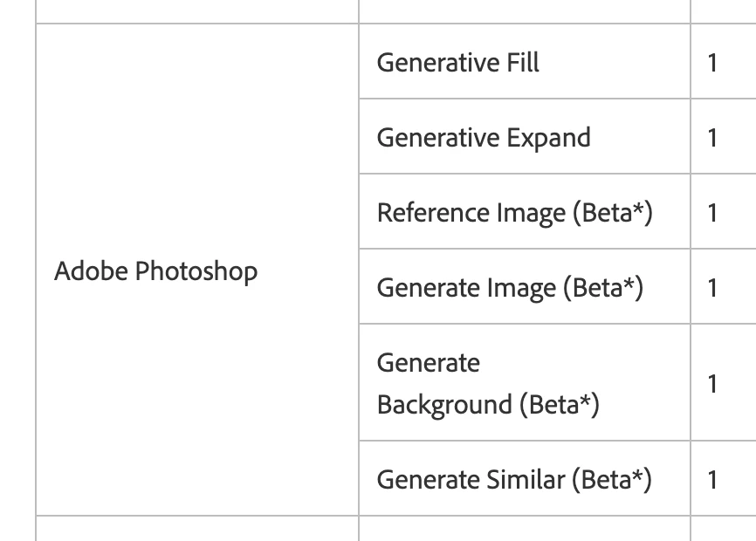Image resolution: width=756 pixels, height=541 pixels.
Task: Click the partial cell above Generative Fill
Action: (x=525, y=11)
